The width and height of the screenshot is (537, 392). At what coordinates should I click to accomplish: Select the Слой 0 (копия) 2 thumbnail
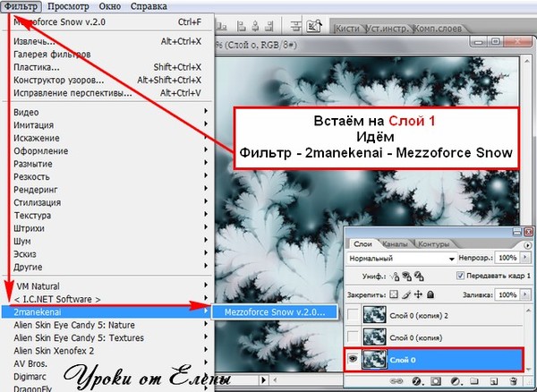[374, 315]
